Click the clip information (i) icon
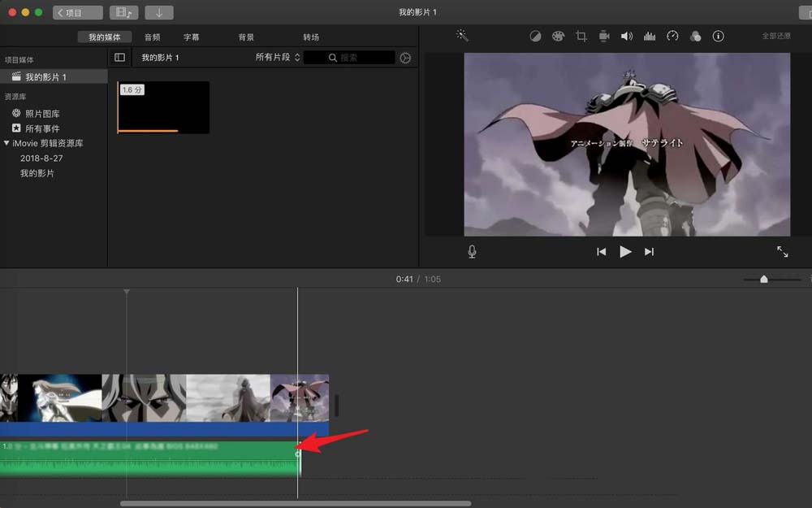812x508 pixels. coord(719,36)
